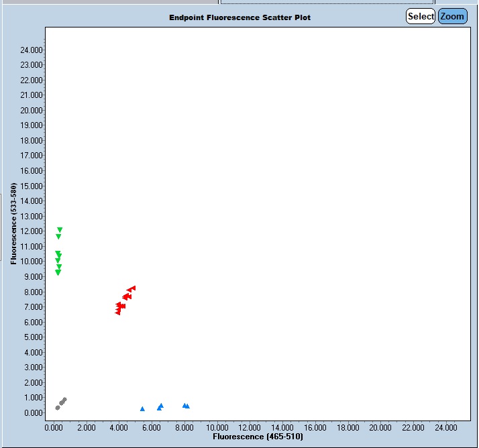This screenshot has height=448, width=479.
Task: Click the blue triangle pair near 6.500
Action: coord(160,406)
